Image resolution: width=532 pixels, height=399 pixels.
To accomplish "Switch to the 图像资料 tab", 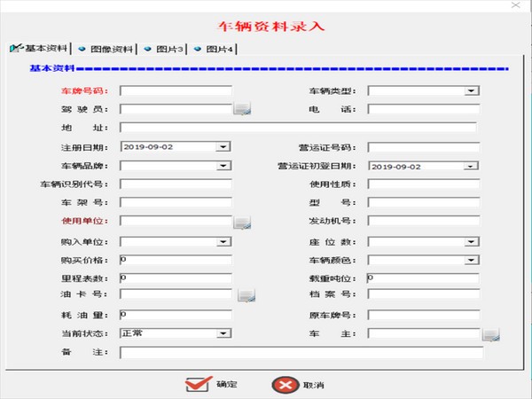I will pos(106,49).
